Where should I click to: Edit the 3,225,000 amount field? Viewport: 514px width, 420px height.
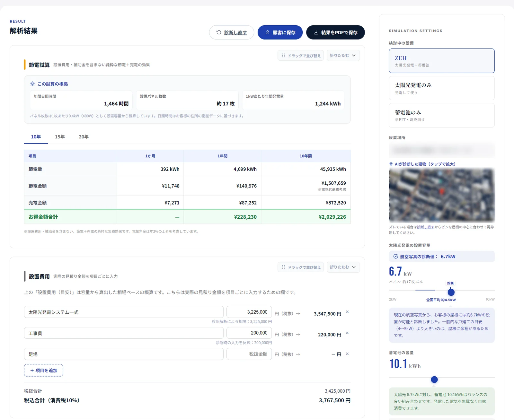pyautogui.click(x=249, y=312)
